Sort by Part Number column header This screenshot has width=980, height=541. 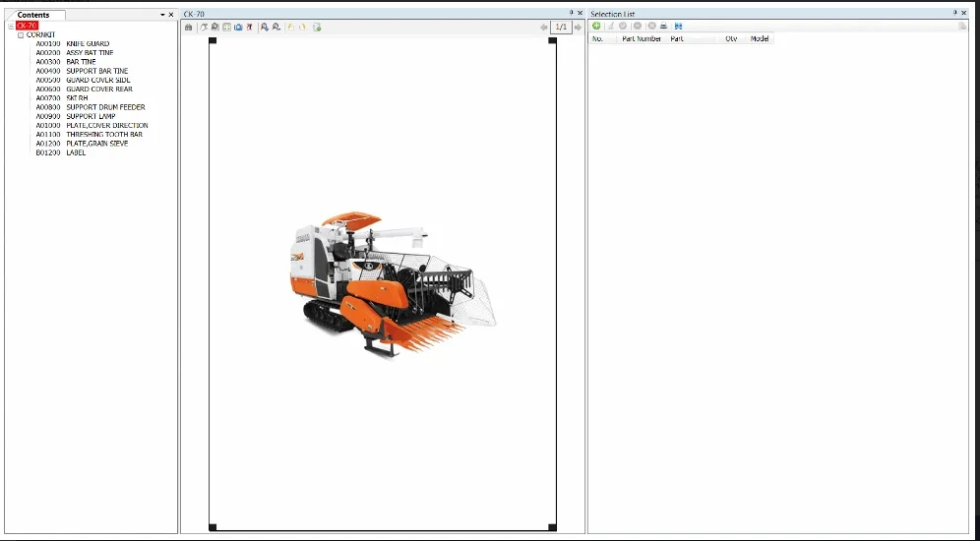point(642,38)
